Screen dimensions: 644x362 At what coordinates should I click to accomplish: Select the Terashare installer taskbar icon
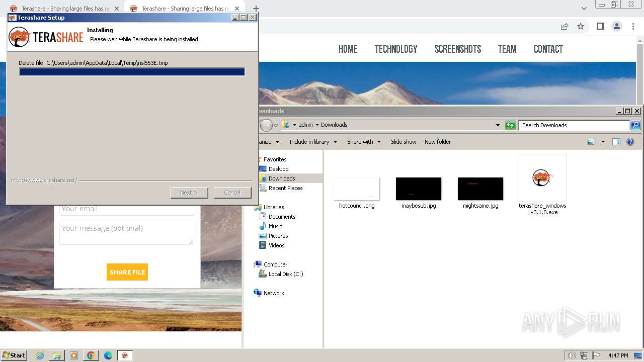[125, 355]
